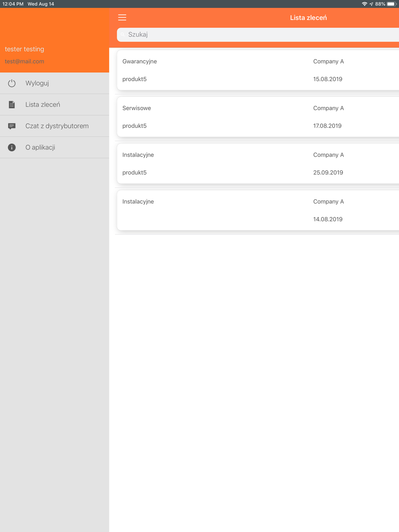
Task: Click Company A above 25.09.2019
Action: point(328,155)
